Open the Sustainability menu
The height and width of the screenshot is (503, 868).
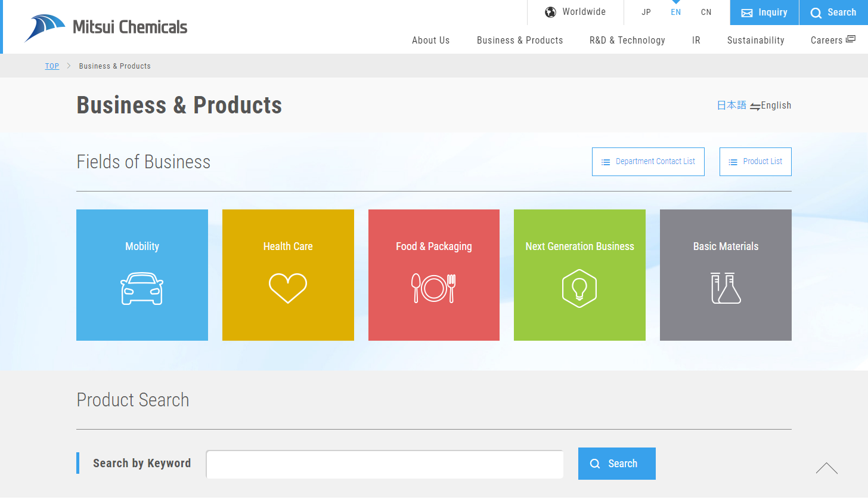click(756, 40)
